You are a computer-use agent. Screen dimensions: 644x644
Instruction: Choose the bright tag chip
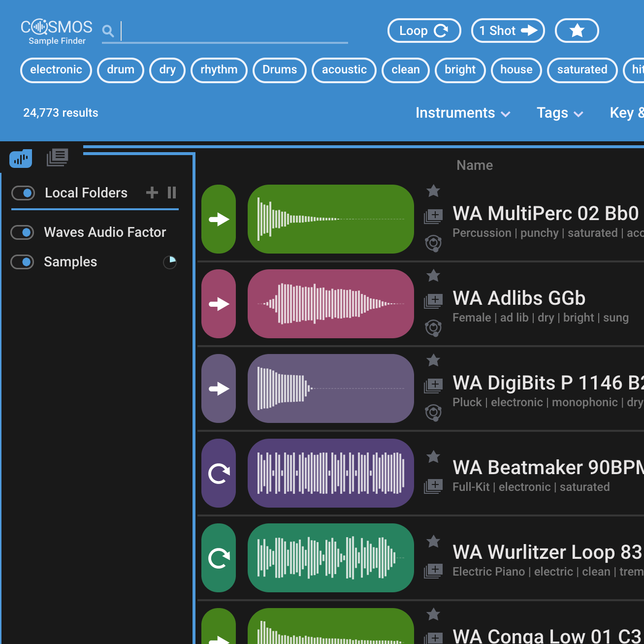click(460, 70)
